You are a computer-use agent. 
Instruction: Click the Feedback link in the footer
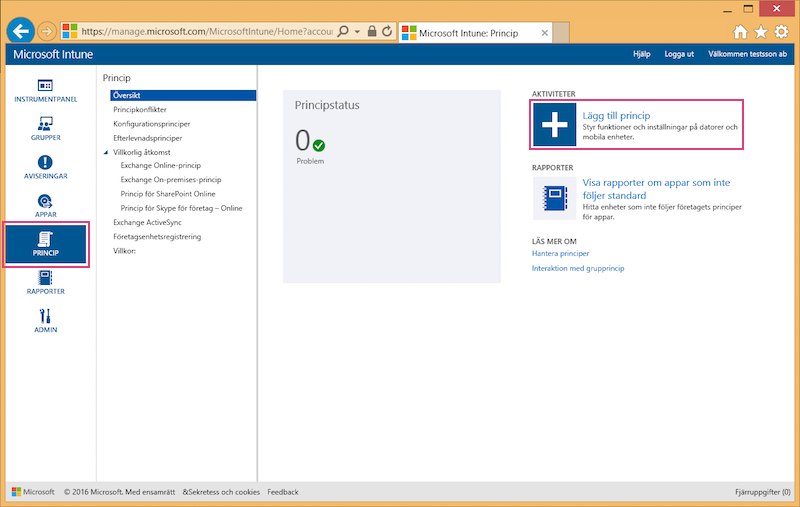283,492
